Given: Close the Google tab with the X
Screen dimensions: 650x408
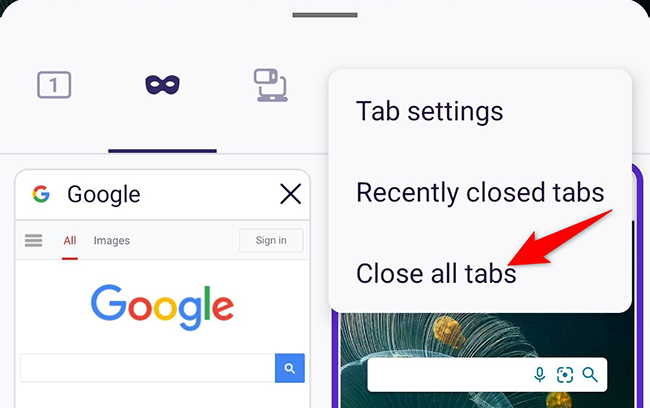Looking at the screenshot, I should [x=290, y=194].
